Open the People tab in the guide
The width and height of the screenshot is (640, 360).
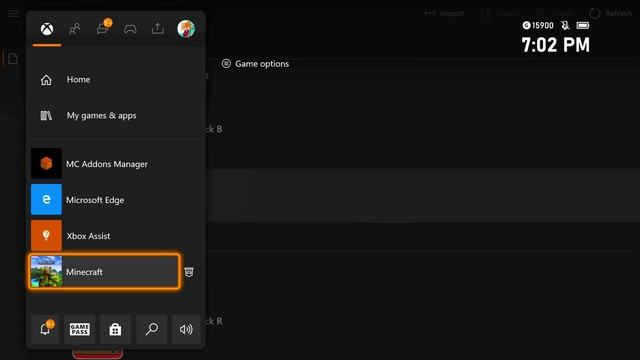(x=74, y=29)
